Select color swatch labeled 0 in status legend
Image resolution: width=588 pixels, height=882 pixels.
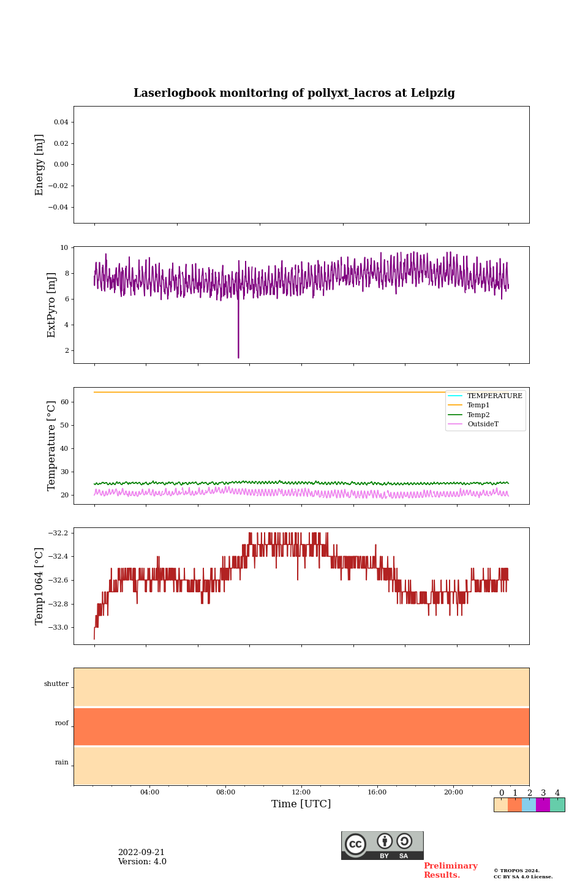[500, 805]
